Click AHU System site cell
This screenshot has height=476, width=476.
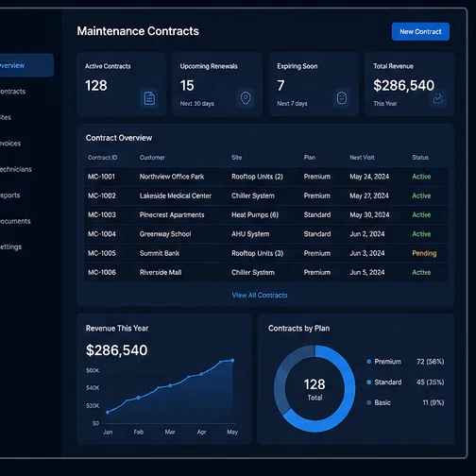(250, 234)
